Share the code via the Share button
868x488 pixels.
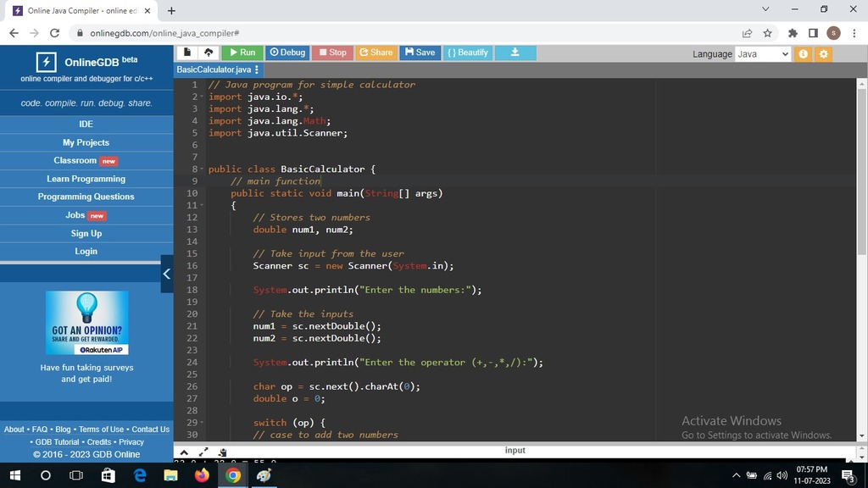pyautogui.click(x=376, y=53)
